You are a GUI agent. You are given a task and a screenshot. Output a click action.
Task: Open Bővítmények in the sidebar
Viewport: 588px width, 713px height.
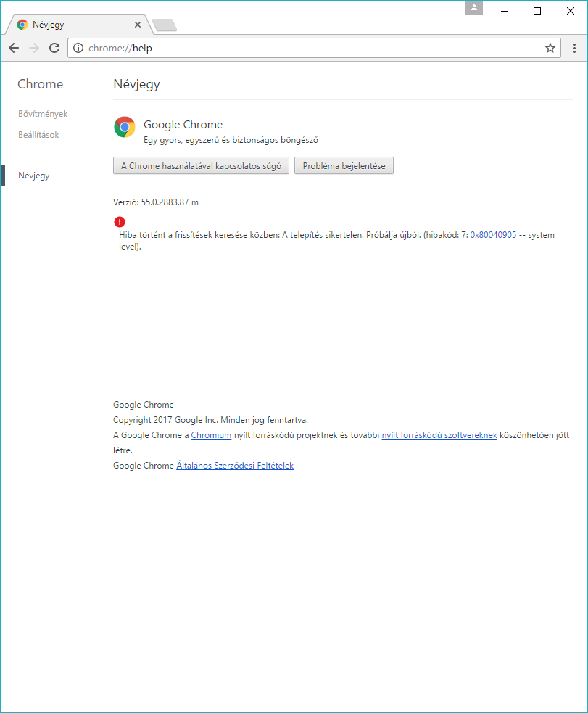pyautogui.click(x=43, y=114)
